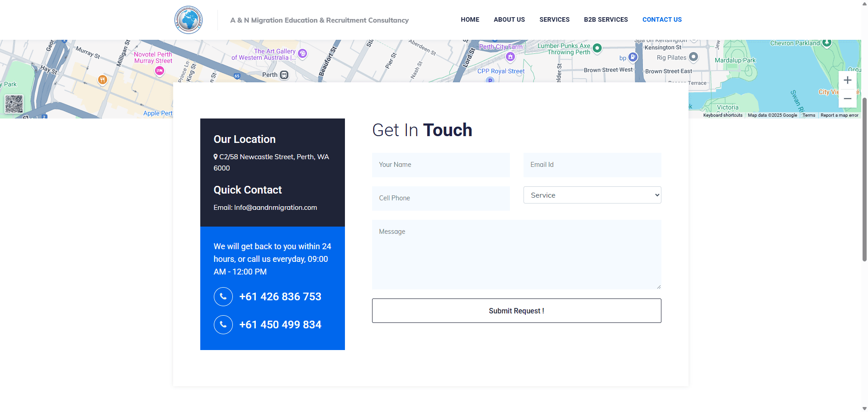
Task: Click into the Email Id field
Action: tap(592, 165)
